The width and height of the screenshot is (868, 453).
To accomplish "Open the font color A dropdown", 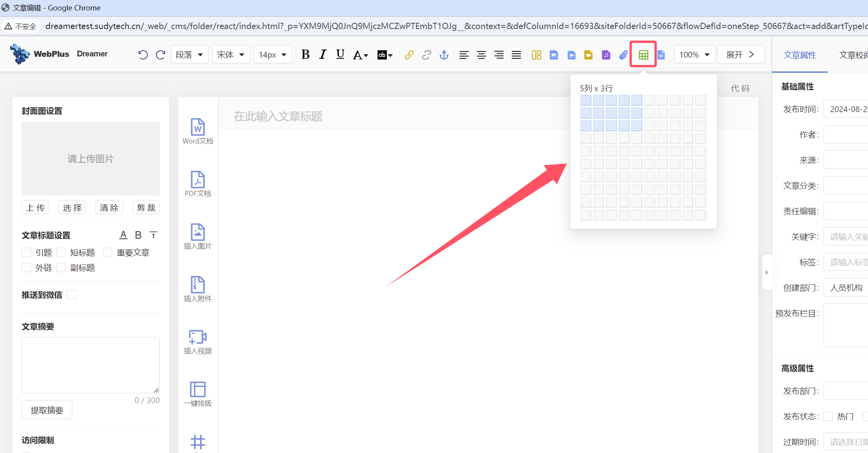I will [x=361, y=55].
